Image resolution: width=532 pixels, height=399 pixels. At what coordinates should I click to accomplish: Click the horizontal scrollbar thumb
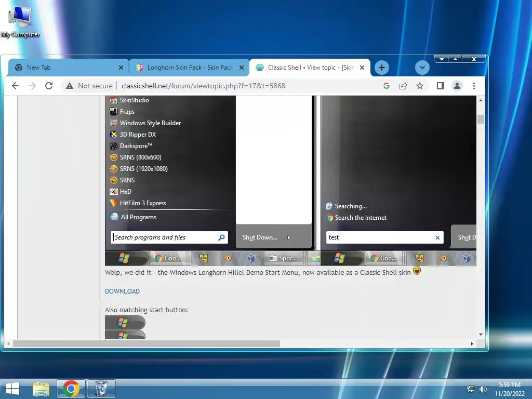(x=146, y=344)
